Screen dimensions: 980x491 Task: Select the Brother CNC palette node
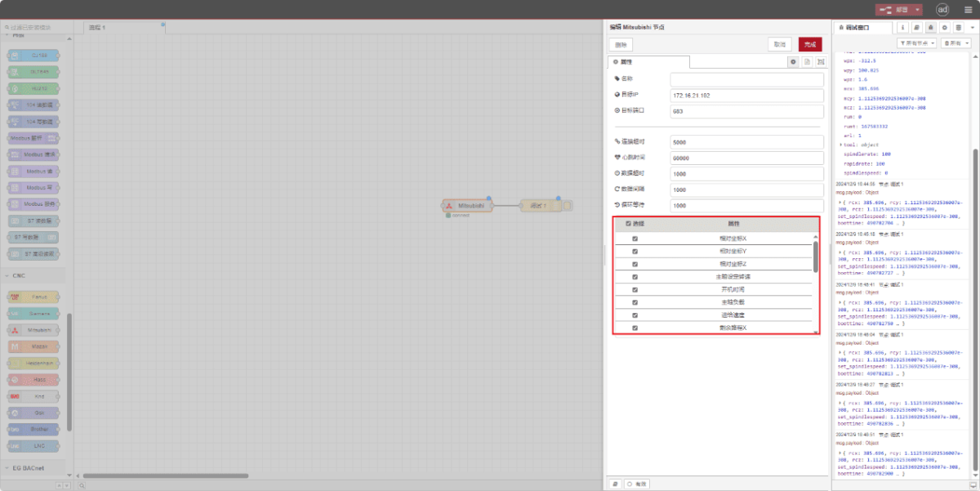(33, 429)
